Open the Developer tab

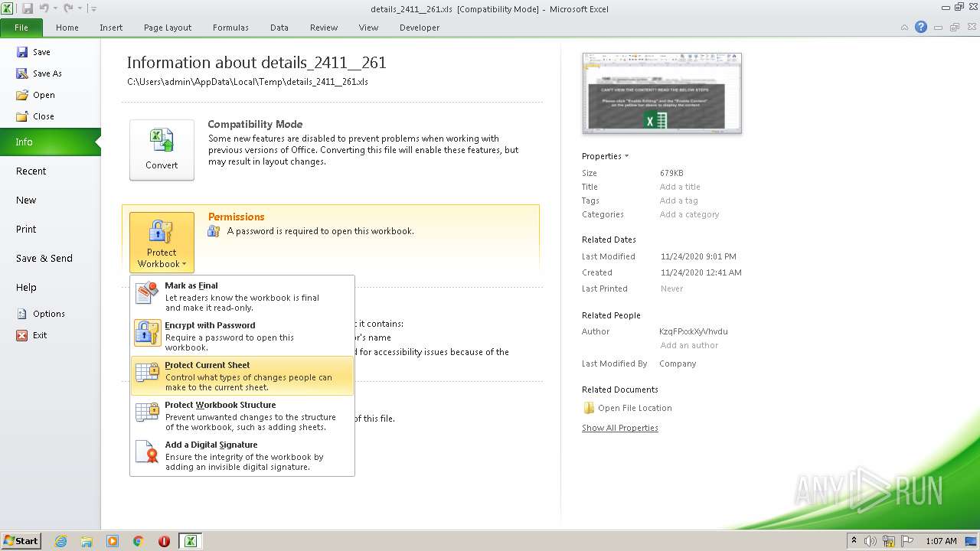click(x=420, y=28)
